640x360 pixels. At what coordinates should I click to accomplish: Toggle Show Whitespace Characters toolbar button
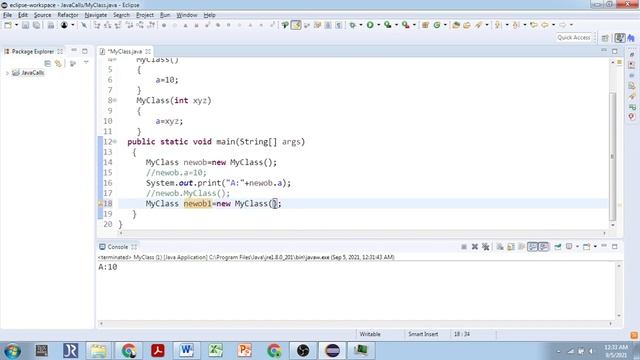(339, 25)
